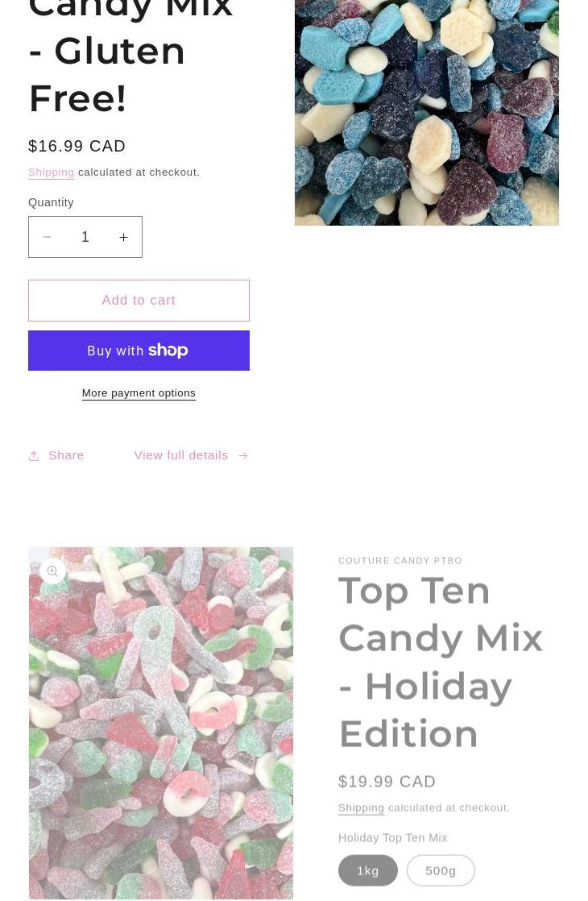This screenshot has width=588, height=901.
Task: Click Top Ten Candy Mix Holiday Edition title
Action: [441, 662]
